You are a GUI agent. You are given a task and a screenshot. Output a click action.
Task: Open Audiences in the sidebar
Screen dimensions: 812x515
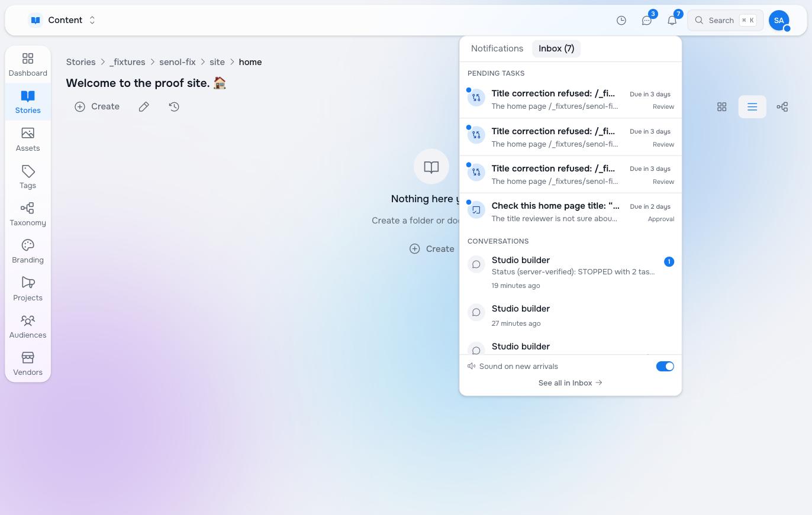pyautogui.click(x=28, y=327)
